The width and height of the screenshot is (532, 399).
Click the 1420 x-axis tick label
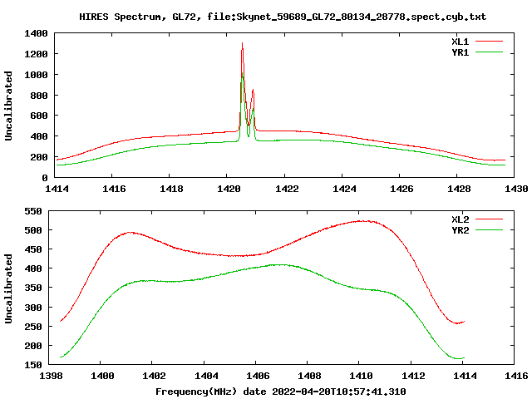tap(229, 189)
